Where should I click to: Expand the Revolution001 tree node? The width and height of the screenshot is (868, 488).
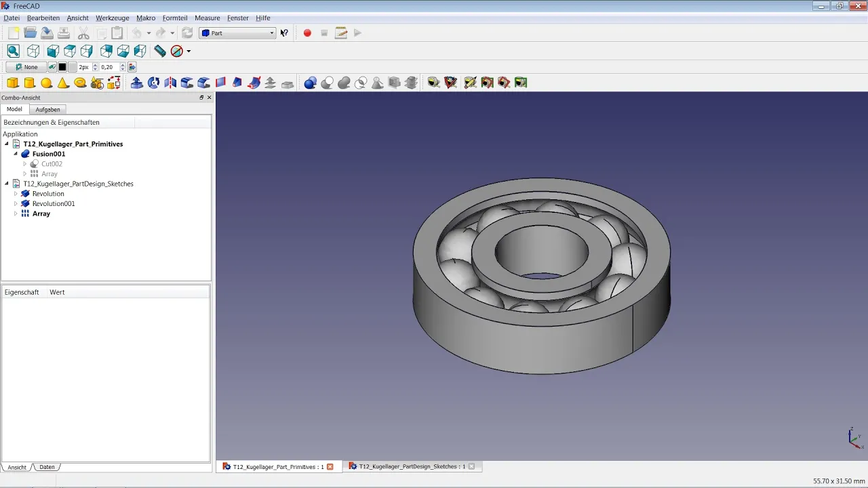[16, 203]
